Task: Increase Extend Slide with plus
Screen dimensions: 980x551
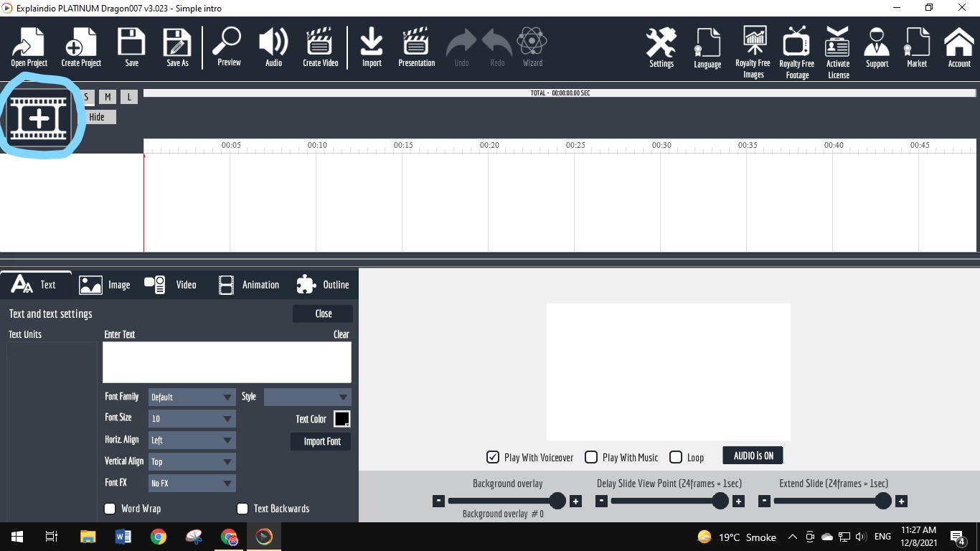Action: click(x=902, y=501)
